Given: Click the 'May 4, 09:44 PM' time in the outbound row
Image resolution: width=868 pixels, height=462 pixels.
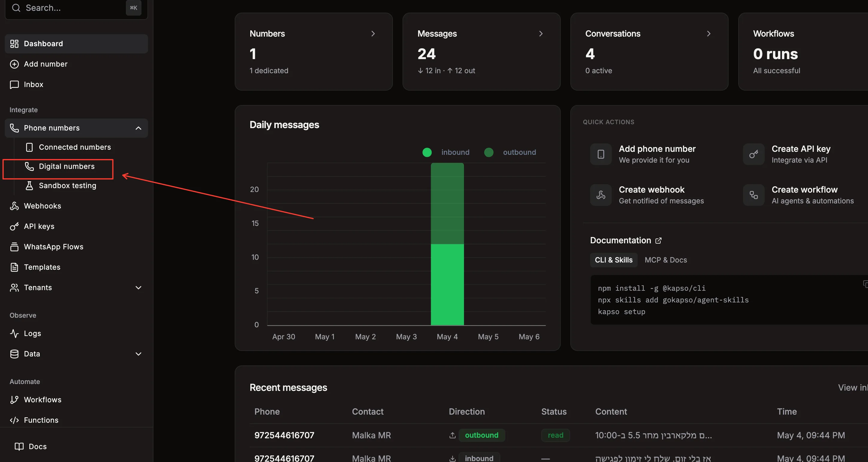Looking at the screenshot, I should click(811, 435).
